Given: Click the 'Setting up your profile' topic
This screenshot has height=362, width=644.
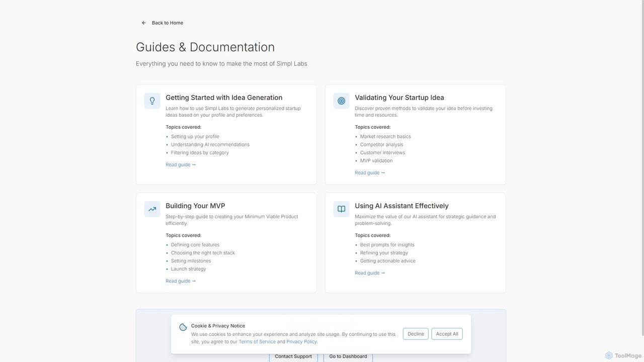Looking at the screenshot, I should tap(195, 137).
